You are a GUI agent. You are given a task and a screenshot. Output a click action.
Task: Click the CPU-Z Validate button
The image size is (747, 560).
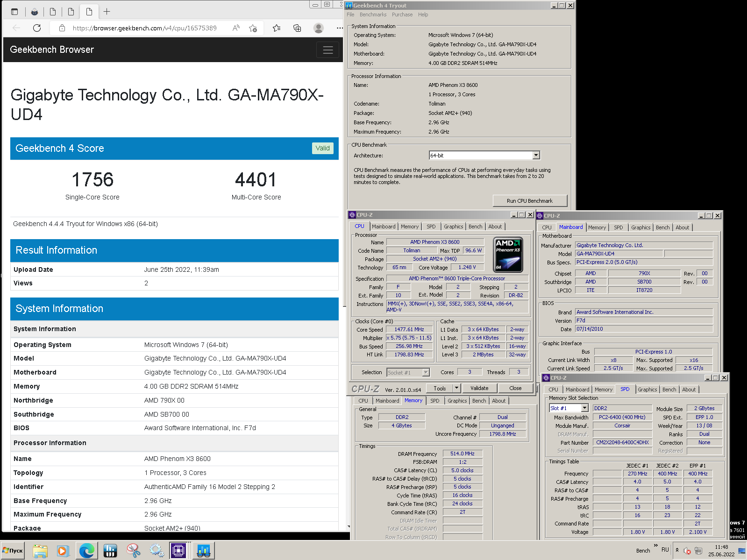pyautogui.click(x=479, y=388)
